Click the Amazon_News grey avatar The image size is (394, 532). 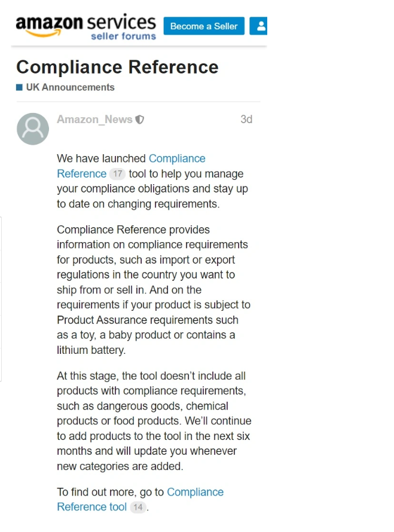pyautogui.click(x=33, y=129)
